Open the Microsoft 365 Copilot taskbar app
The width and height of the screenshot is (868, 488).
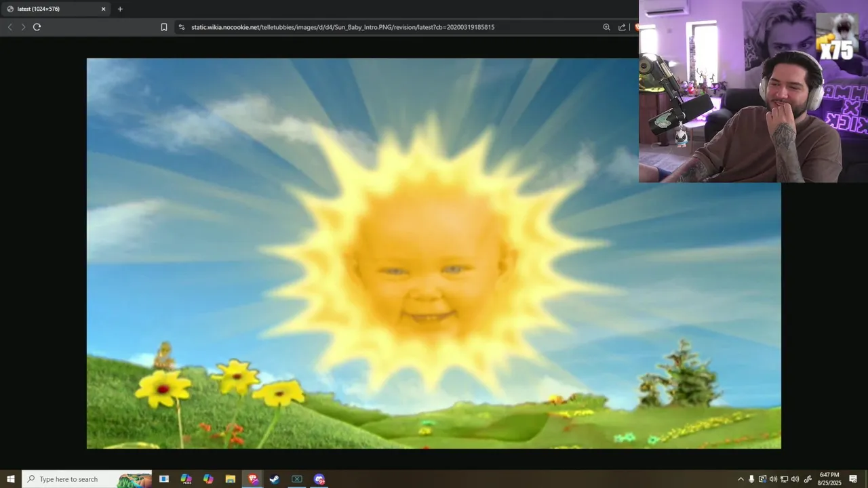[186, 479]
